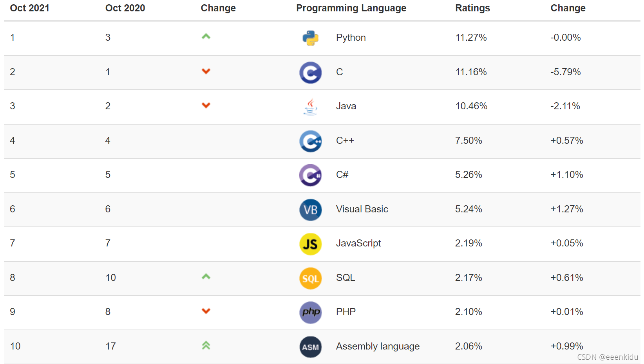Select the VB Visual Basic icon
The height and width of the screenshot is (364, 644).
[311, 210]
